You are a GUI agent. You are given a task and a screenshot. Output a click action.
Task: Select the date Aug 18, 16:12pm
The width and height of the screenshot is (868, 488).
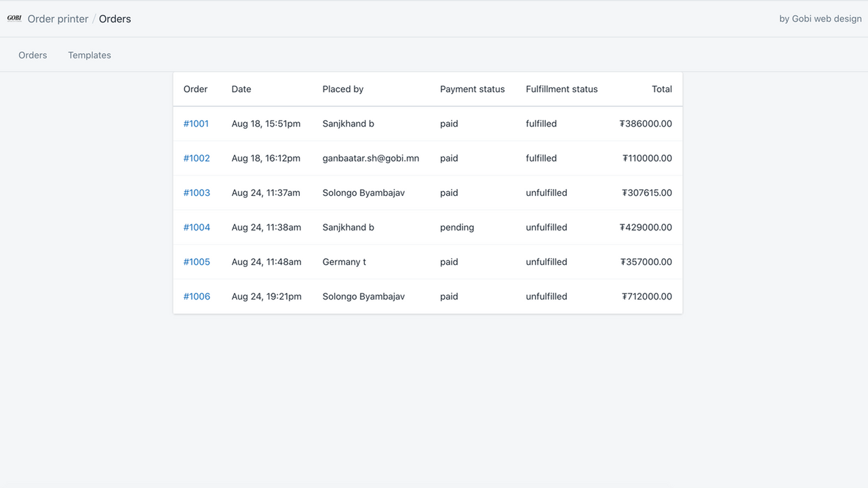266,158
